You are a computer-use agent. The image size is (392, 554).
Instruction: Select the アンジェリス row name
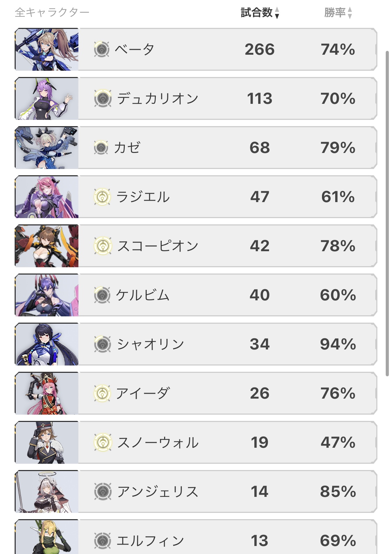coord(158,492)
